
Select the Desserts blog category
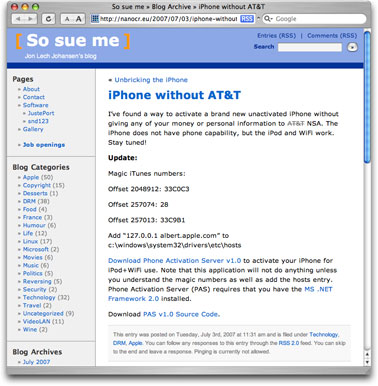click(x=35, y=193)
